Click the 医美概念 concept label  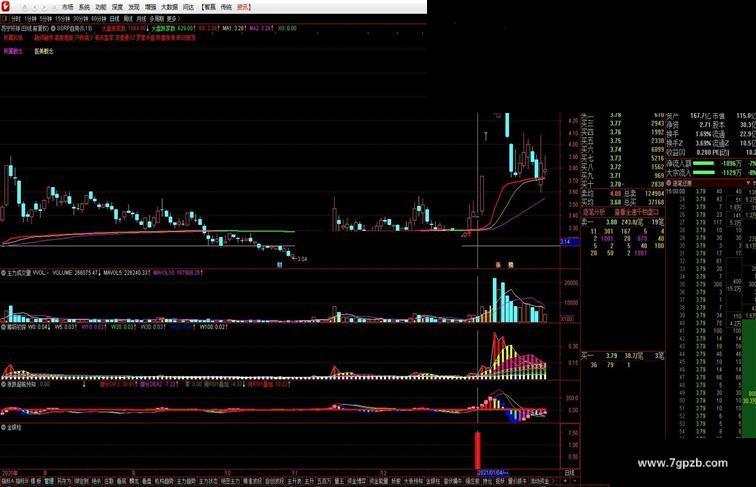tap(44, 52)
